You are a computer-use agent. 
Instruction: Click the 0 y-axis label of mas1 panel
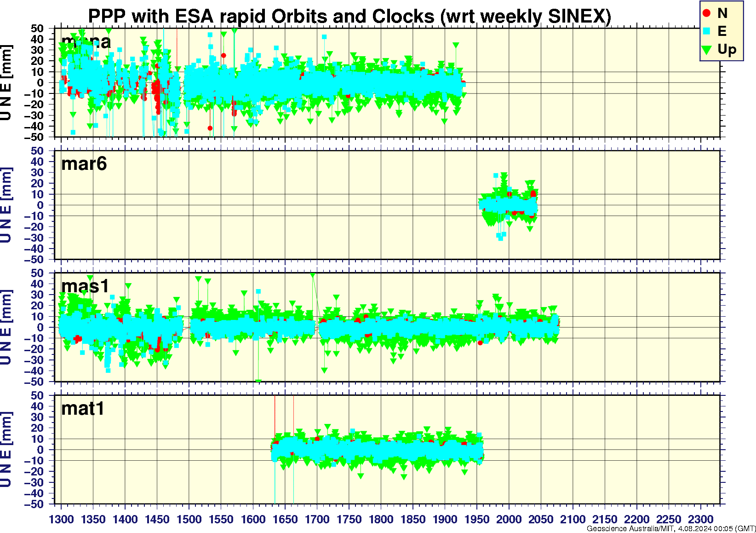tap(41, 328)
